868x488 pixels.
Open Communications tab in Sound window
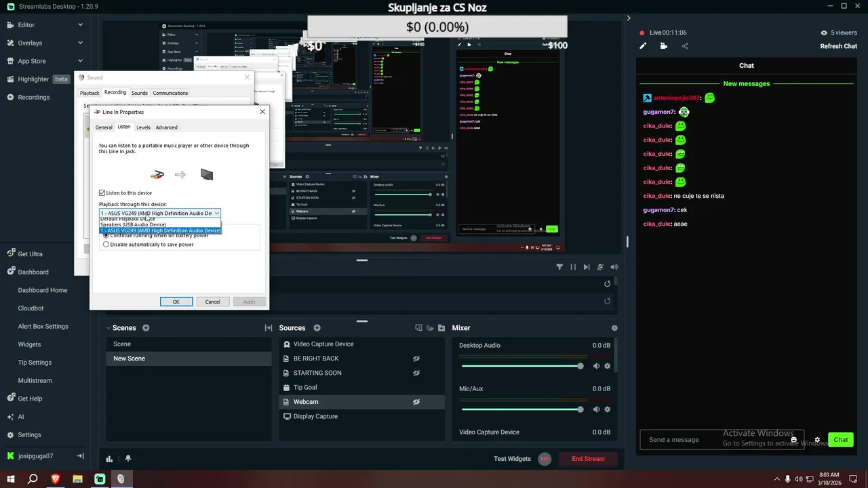tap(170, 93)
